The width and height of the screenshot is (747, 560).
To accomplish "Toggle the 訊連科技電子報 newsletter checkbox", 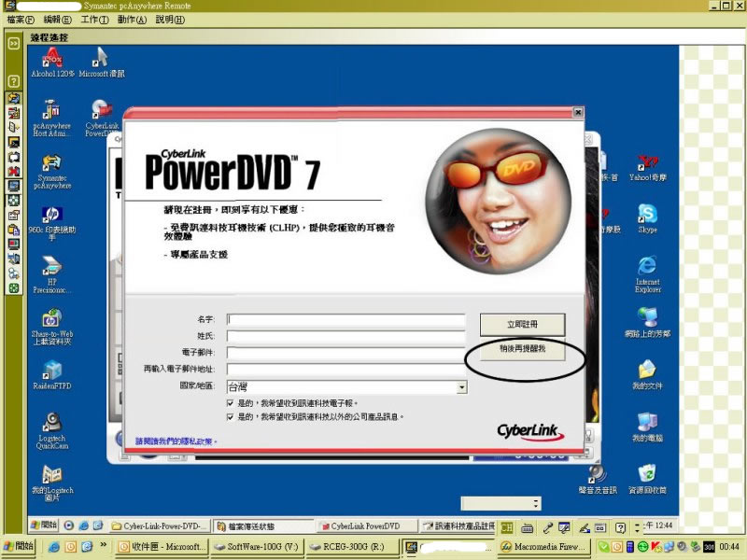I will pos(231,403).
